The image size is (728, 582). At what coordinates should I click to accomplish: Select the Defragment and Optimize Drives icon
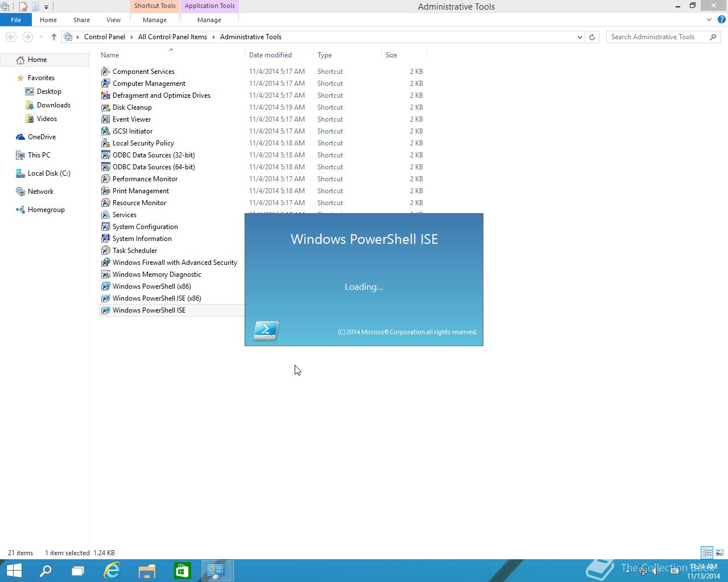pyautogui.click(x=105, y=95)
